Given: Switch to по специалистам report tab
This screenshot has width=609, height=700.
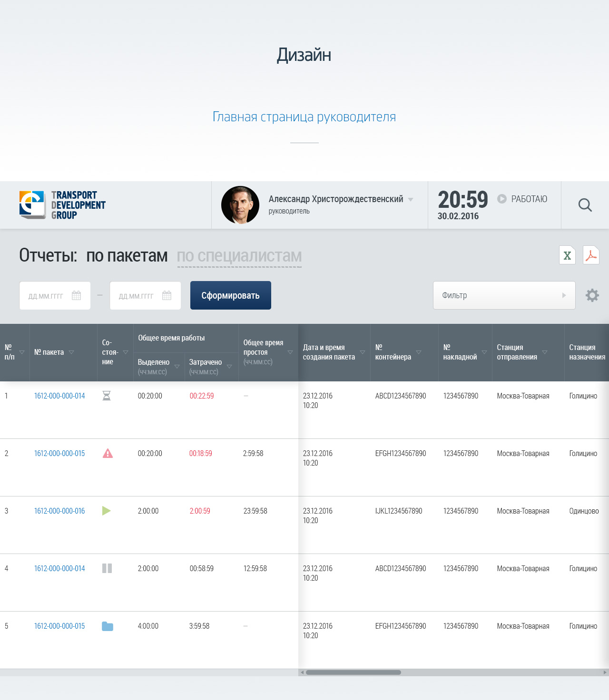Looking at the screenshot, I should click(239, 256).
